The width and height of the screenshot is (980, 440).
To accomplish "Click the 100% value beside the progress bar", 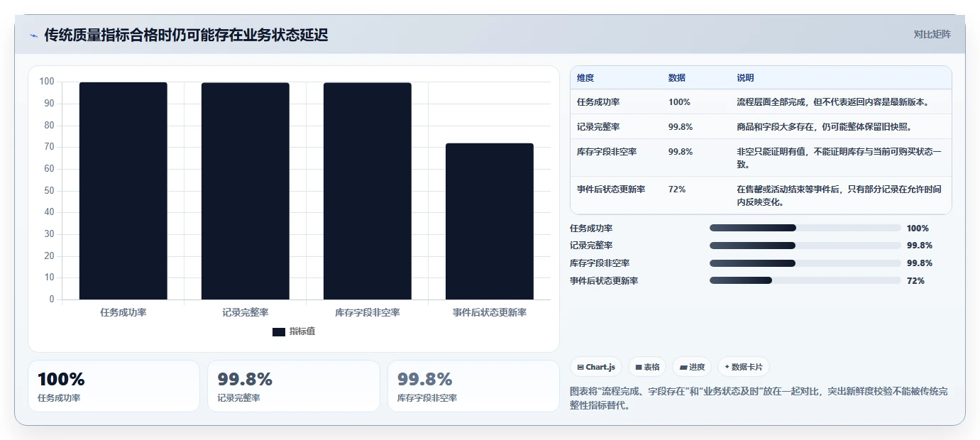I will click(x=918, y=229).
